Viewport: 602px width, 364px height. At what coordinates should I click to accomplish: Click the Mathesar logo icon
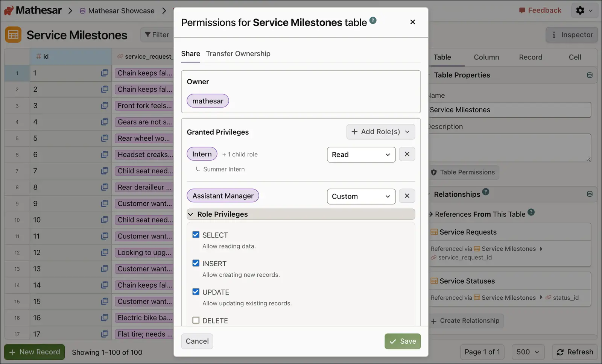point(9,11)
